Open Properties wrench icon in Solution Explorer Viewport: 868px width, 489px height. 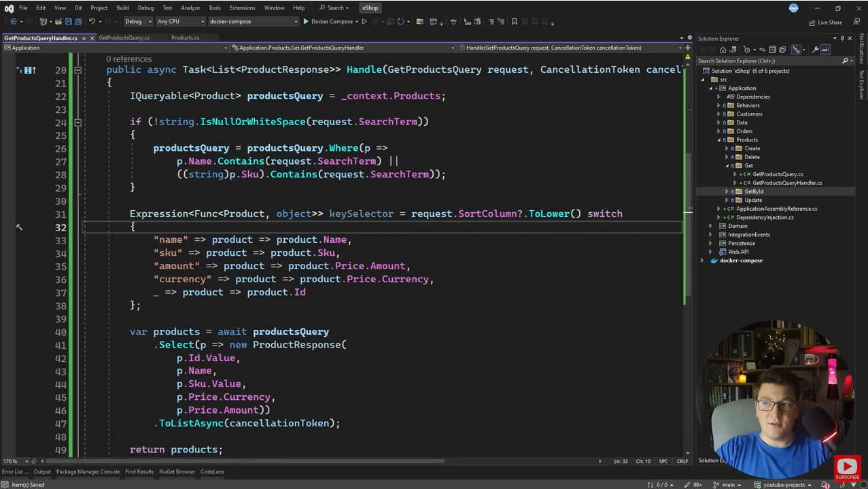point(815,50)
